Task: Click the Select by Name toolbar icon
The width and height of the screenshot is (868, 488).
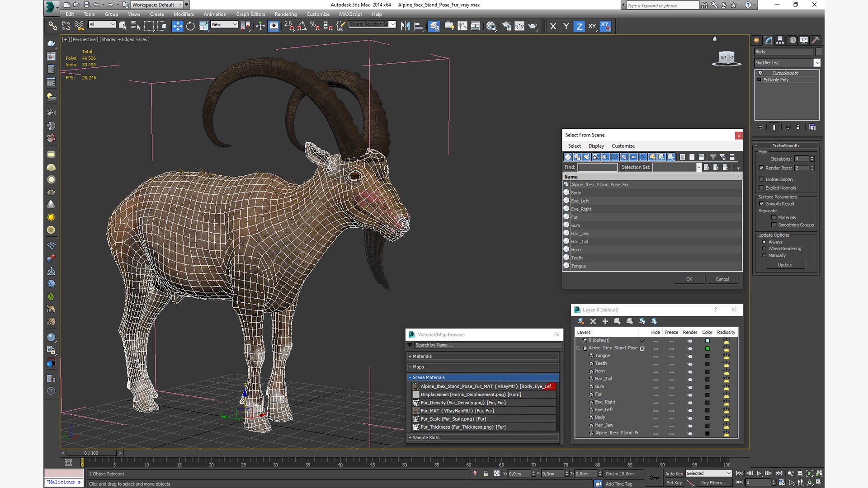Action: (135, 26)
